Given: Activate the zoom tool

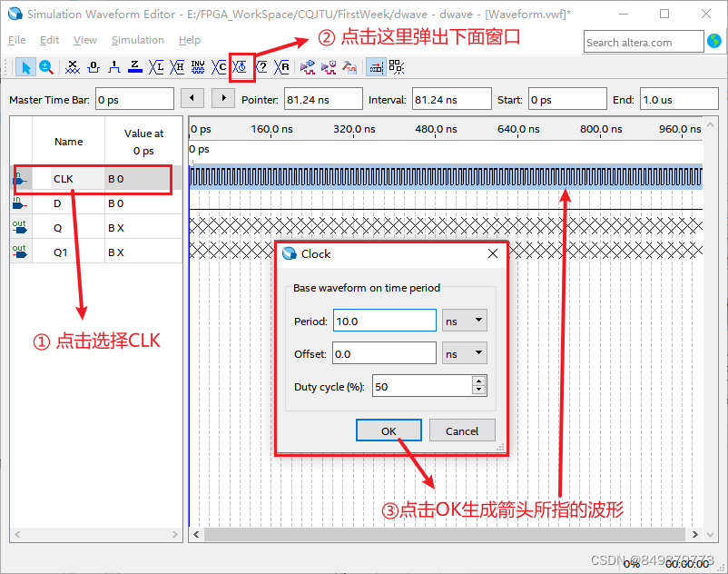Looking at the screenshot, I should (46, 67).
